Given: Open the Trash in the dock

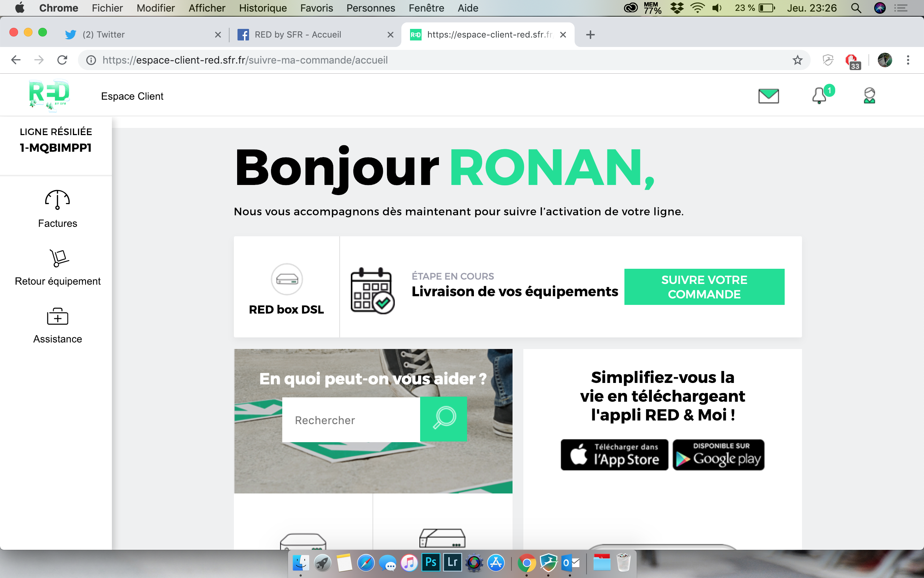Looking at the screenshot, I should [623, 563].
